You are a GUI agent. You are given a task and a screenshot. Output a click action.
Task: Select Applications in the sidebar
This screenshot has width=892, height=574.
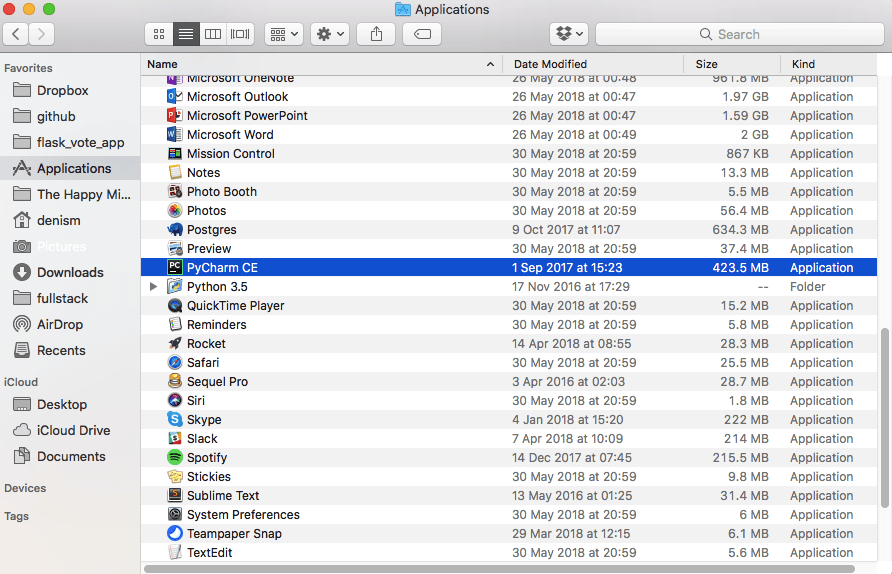click(x=70, y=168)
